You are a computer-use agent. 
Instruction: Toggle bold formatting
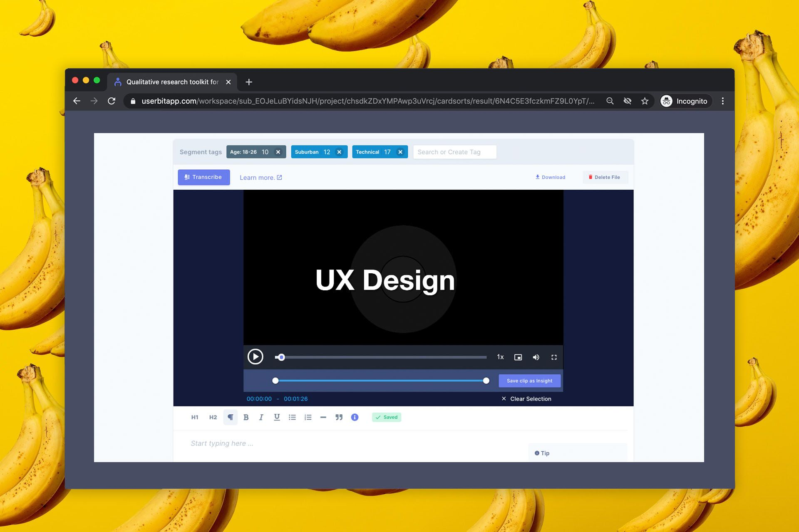click(x=246, y=417)
